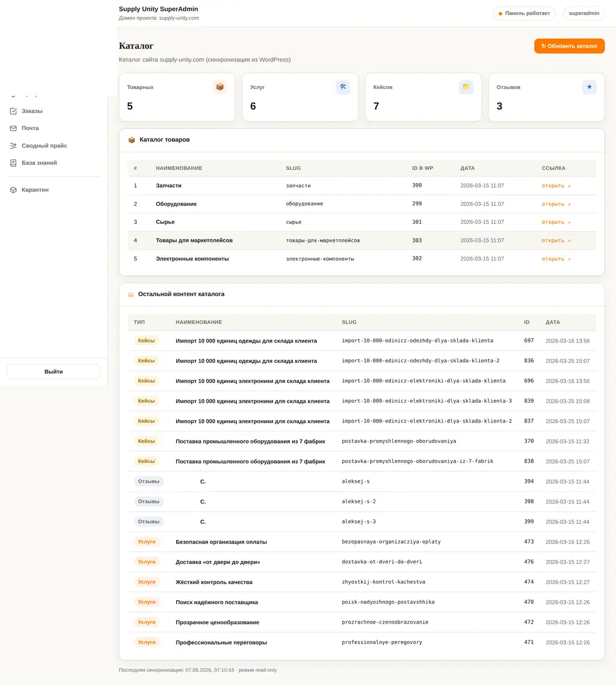This screenshot has width=616, height=685.
Task: Click slug import-10-000-edinicz-odezhdy-dlya-sklada-klienta-2
Action: [x=420, y=361]
